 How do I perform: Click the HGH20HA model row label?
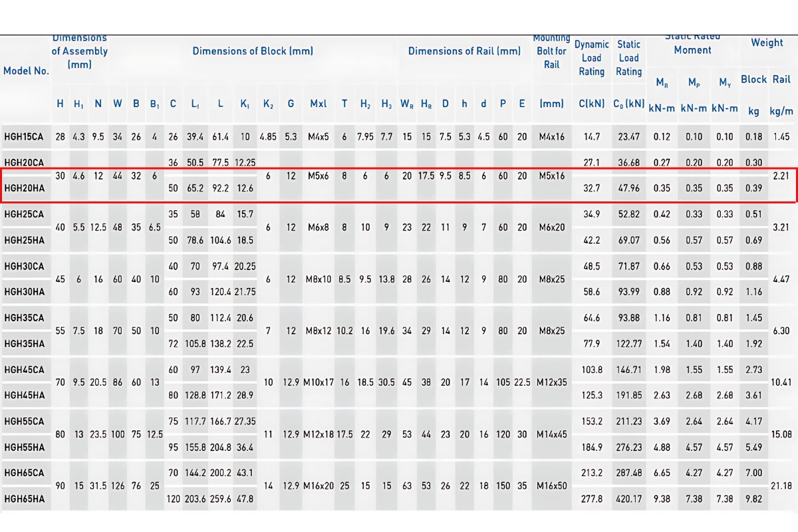pos(25,188)
